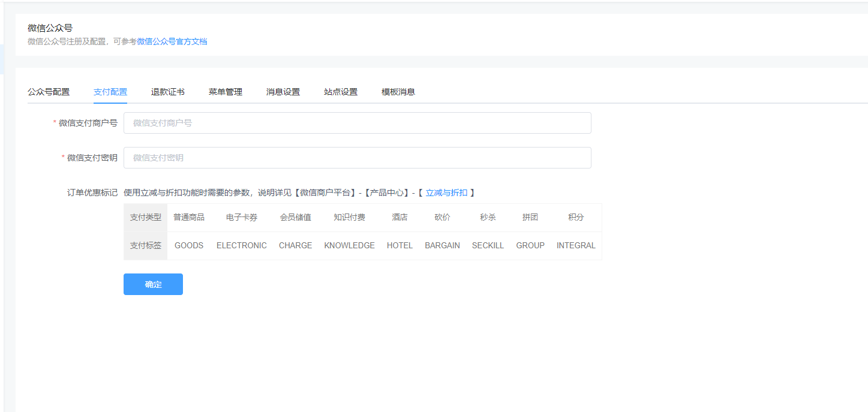This screenshot has width=868, height=412.
Task: Open the 模板消息 tab
Action: pyautogui.click(x=398, y=92)
